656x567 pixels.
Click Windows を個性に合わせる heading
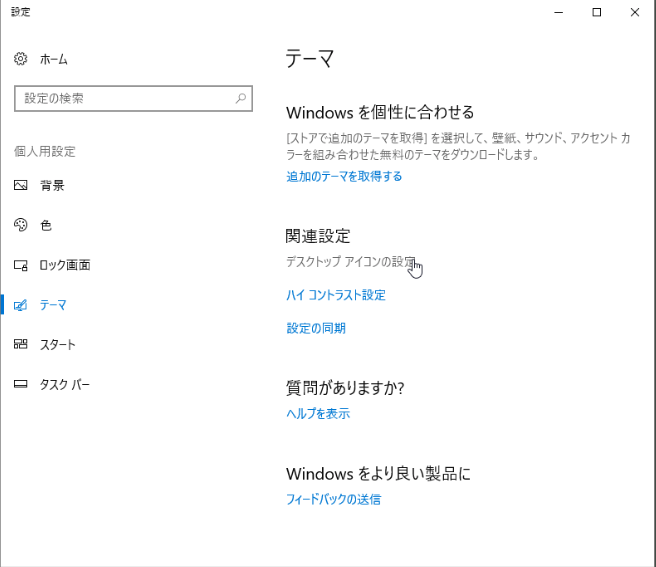click(x=380, y=113)
